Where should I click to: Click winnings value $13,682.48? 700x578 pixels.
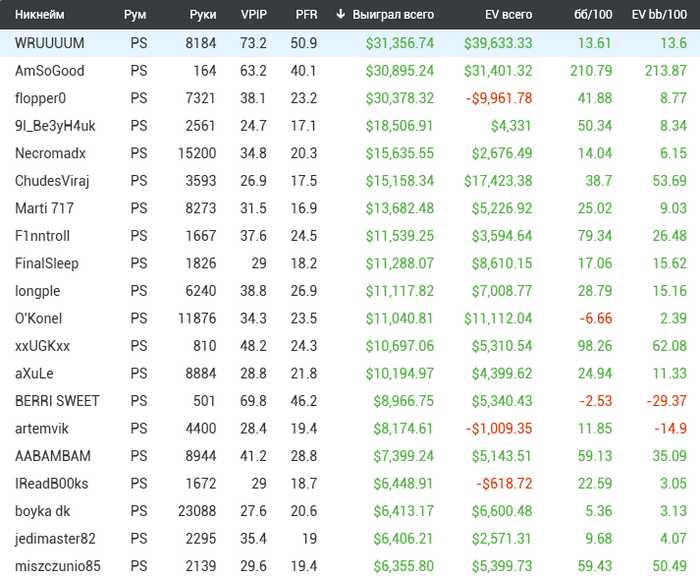pyautogui.click(x=400, y=208)
